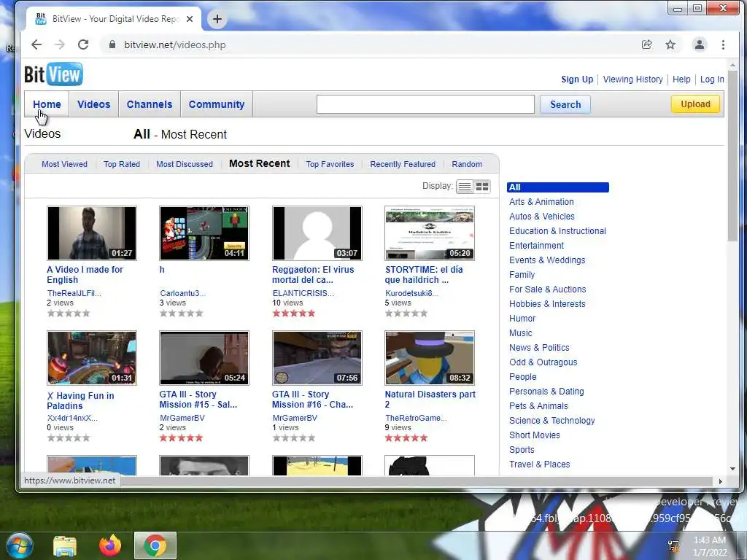Image resolution: width=747 pixels, height=560 pixels.
Task: Click the browser forward arrow
Action: [60, 44]
